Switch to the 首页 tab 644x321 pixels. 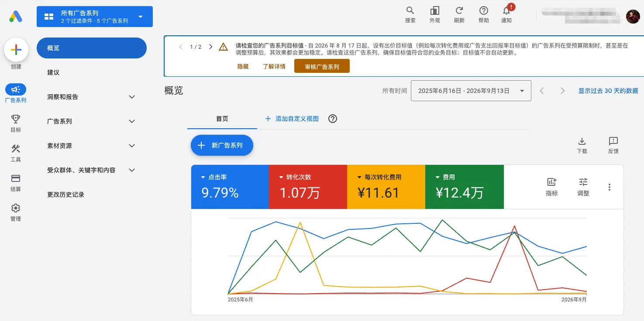tap(222, 119)
